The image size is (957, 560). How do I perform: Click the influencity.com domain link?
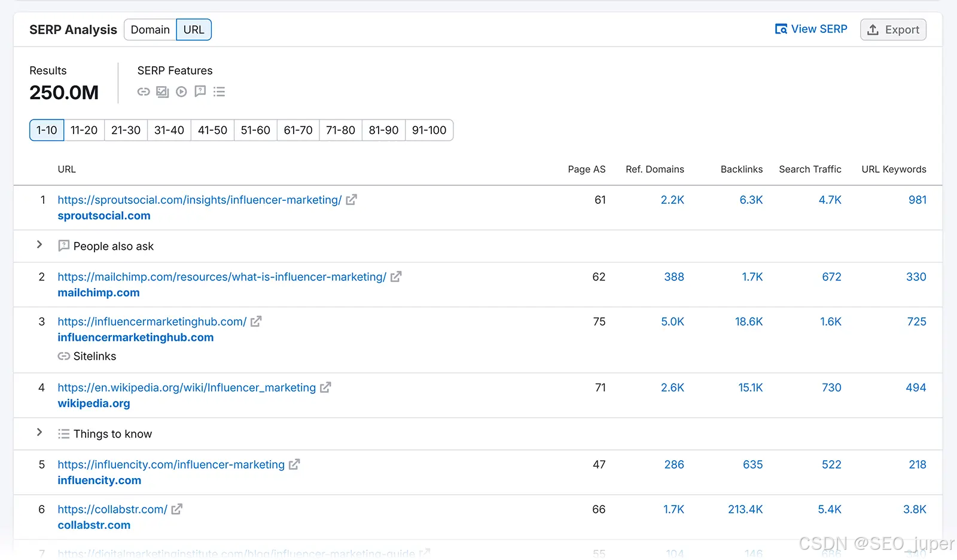click(x=99, y=481)
